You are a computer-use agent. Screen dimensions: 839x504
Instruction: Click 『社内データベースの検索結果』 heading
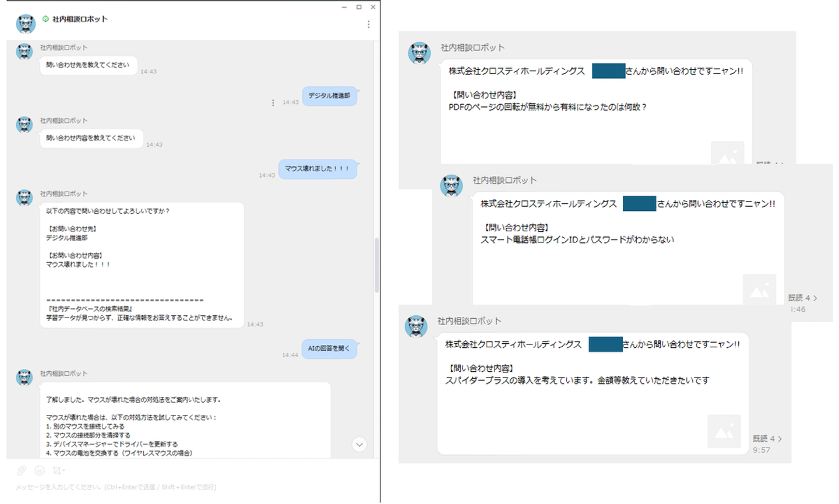click(x=90, y=309)
